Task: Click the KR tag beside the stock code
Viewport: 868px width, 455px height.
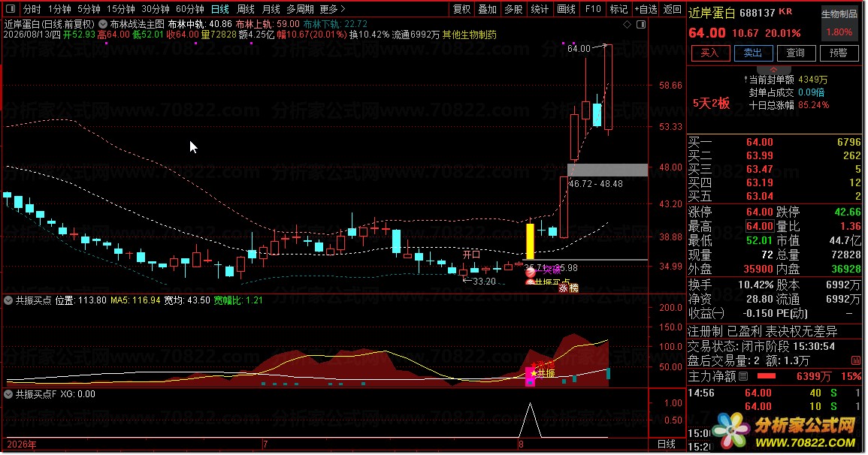Action: [785, 11]
